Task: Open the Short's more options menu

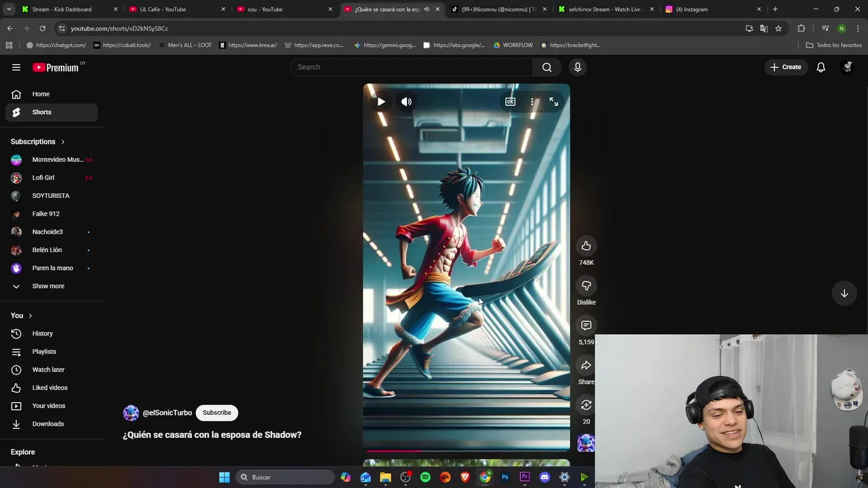Action: pos(532,102)
